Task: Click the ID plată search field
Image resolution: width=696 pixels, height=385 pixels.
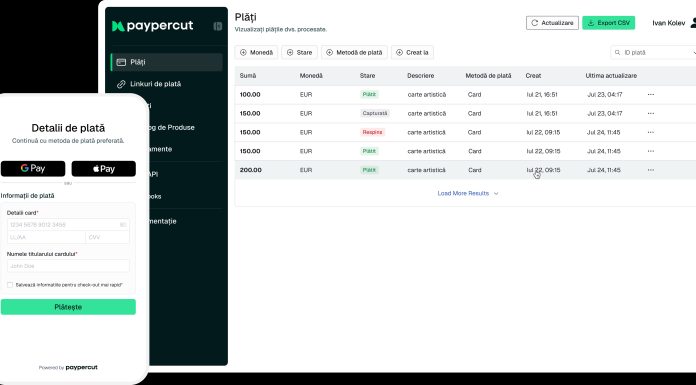Action: pyautogui.click(x=654, y=52)
